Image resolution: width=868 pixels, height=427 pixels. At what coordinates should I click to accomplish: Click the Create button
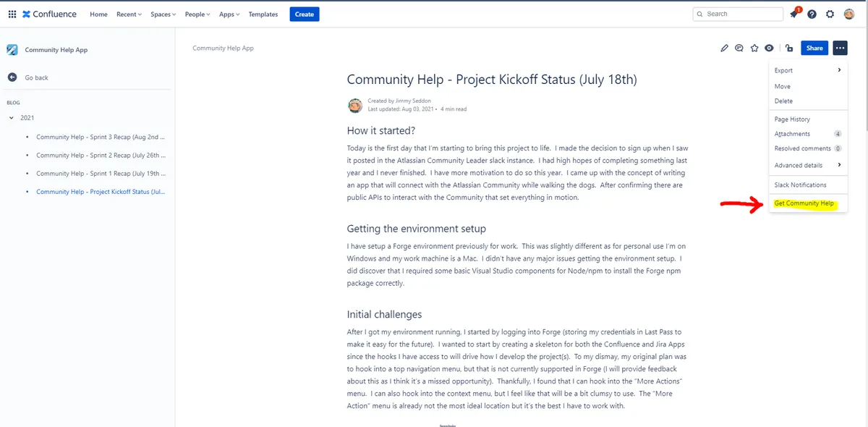click(305, 14)
